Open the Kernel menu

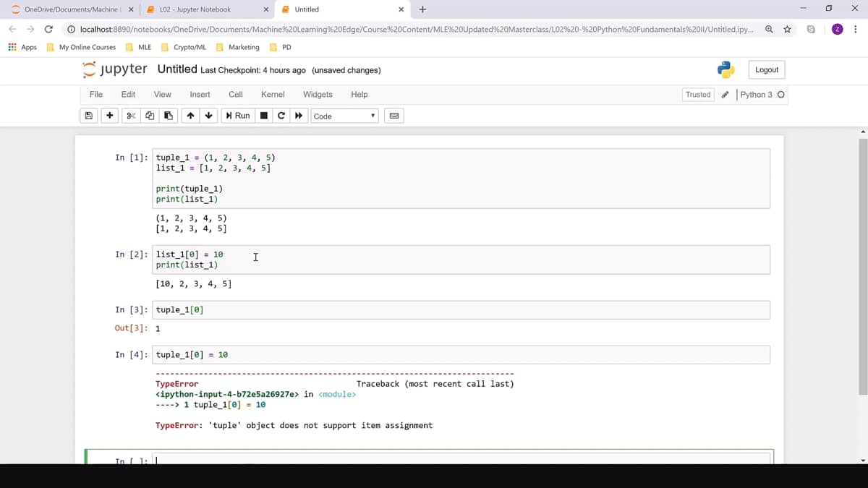coord(273,95)
